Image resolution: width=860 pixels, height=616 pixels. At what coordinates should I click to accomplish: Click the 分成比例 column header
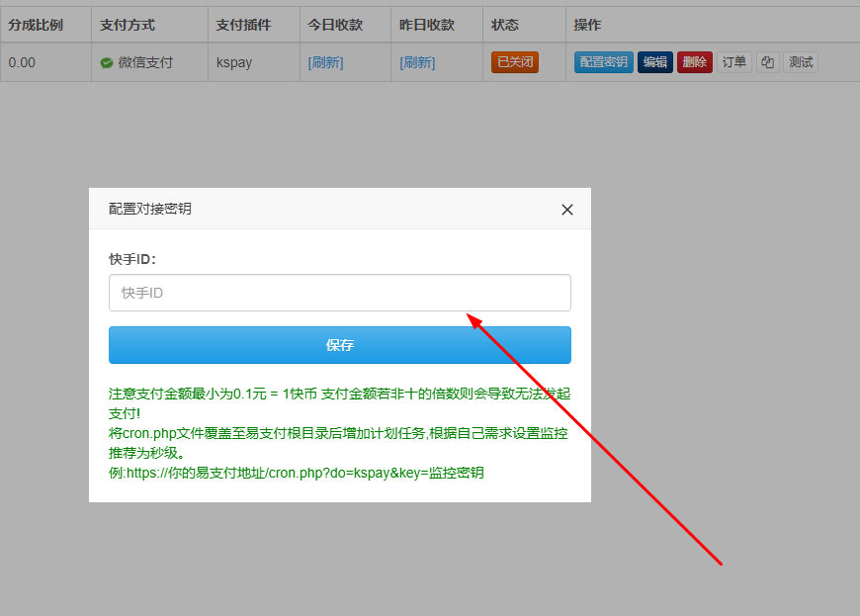coord(36,25)
